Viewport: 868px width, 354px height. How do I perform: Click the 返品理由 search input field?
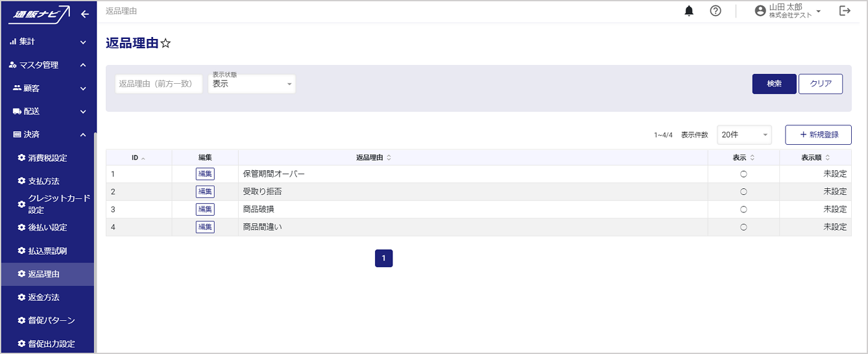(158, 84)
